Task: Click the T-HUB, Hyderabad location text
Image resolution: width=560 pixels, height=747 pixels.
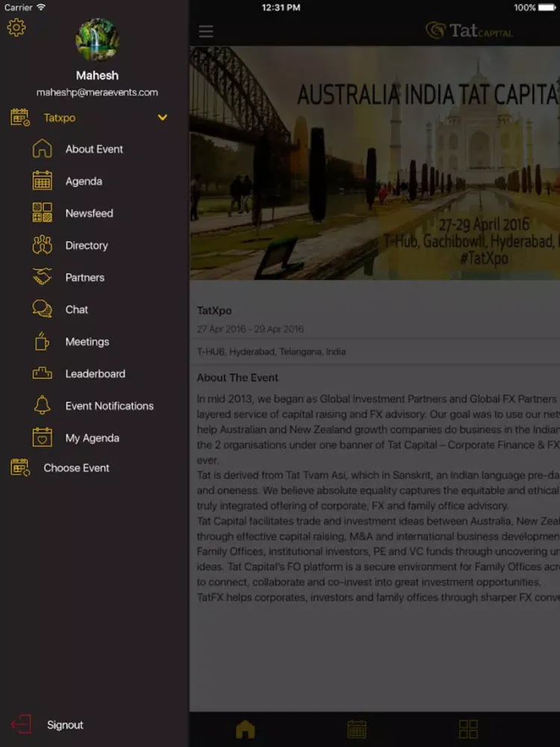Action: pyautogui.click(x=272, y=352)
